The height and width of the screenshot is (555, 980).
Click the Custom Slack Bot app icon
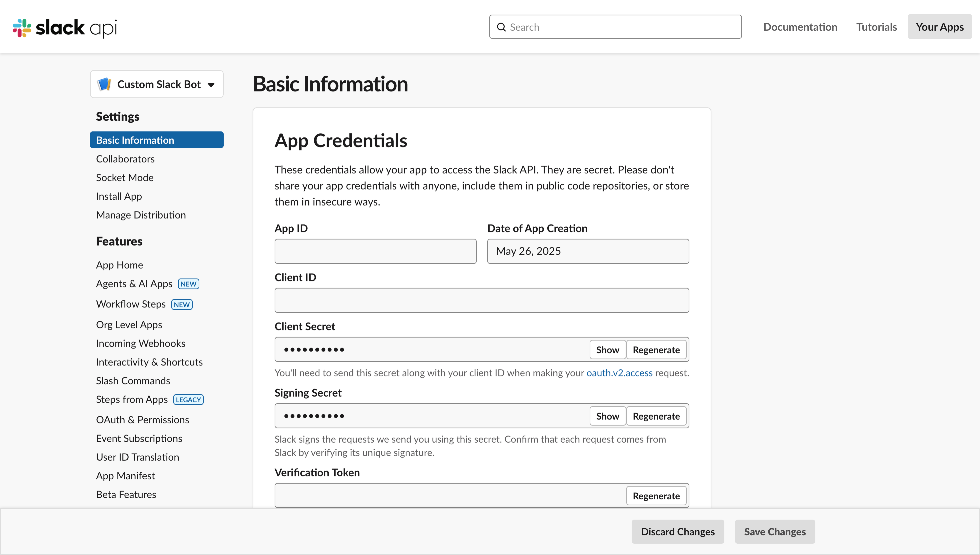click(105, 84)
